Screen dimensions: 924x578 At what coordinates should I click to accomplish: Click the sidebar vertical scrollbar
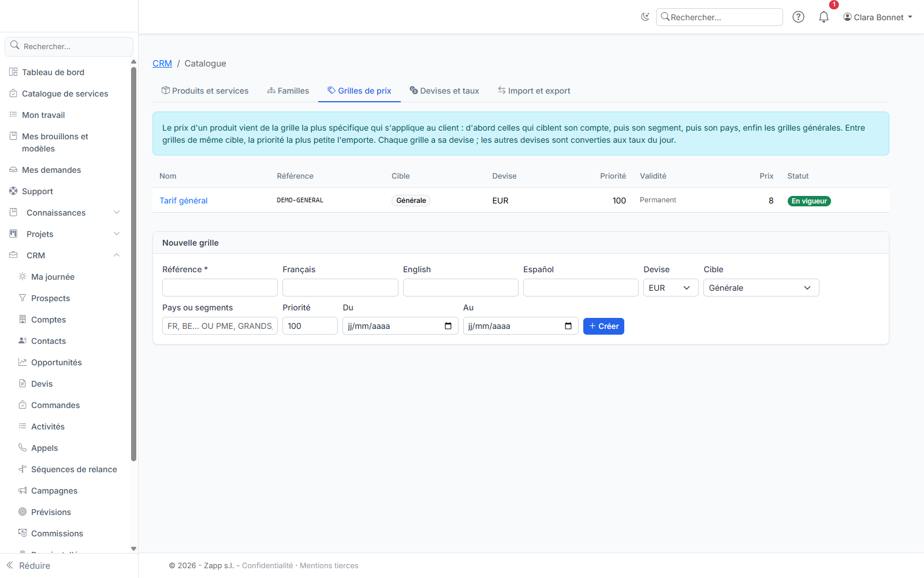click(x=134, y=264)
